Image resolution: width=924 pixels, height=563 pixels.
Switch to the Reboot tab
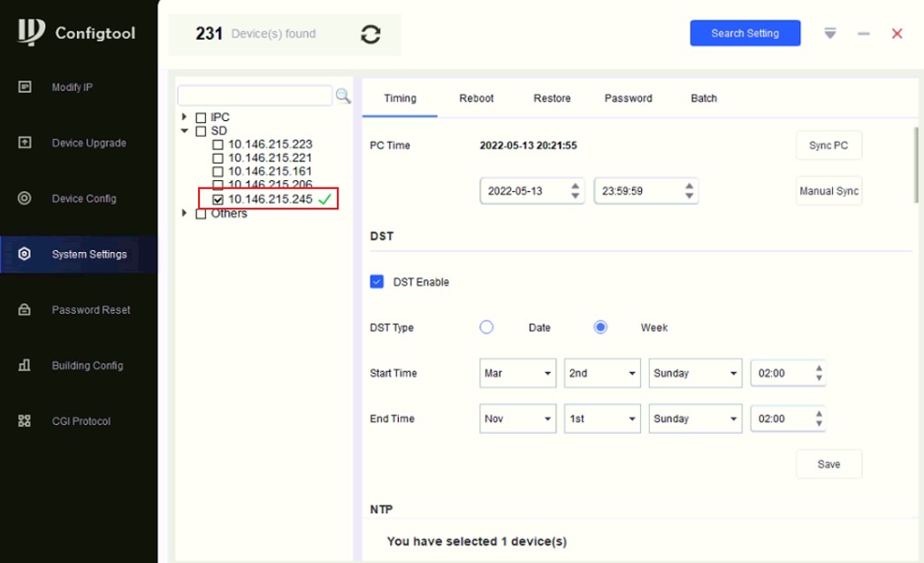pyautogui.click(x=476, y=98)
